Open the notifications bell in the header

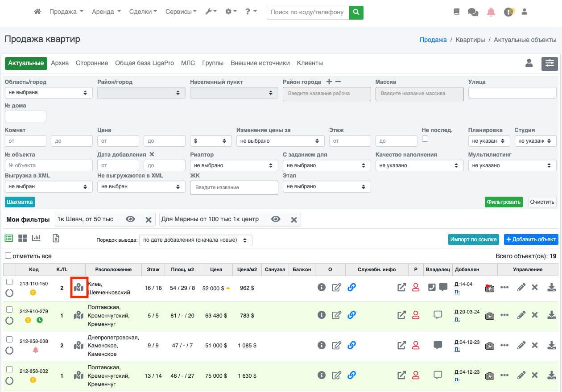point(491,12)
